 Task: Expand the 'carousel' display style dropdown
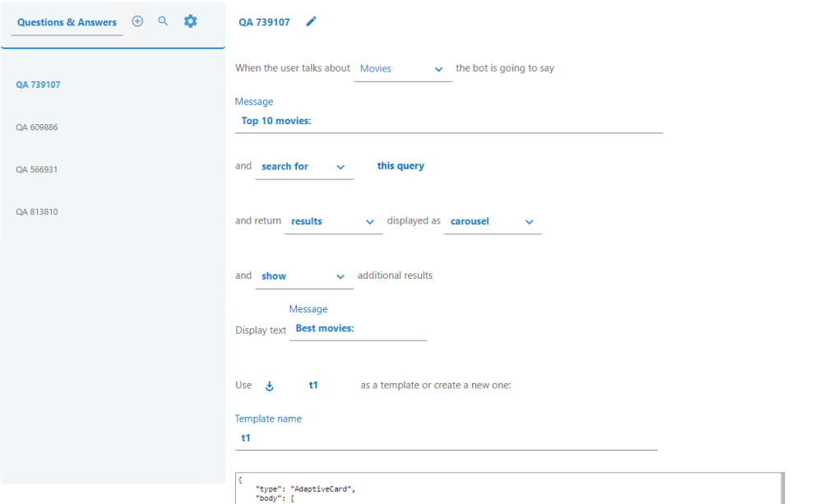493,222
